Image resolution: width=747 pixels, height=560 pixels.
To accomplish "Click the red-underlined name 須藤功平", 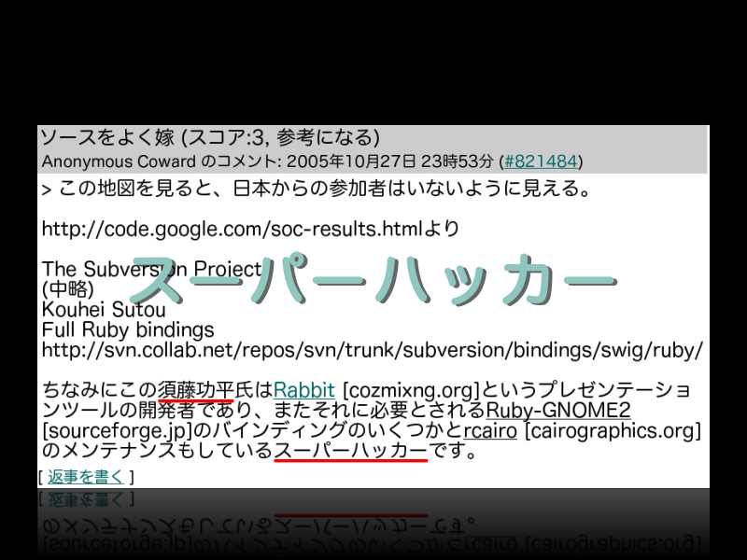I will (196, 390).
